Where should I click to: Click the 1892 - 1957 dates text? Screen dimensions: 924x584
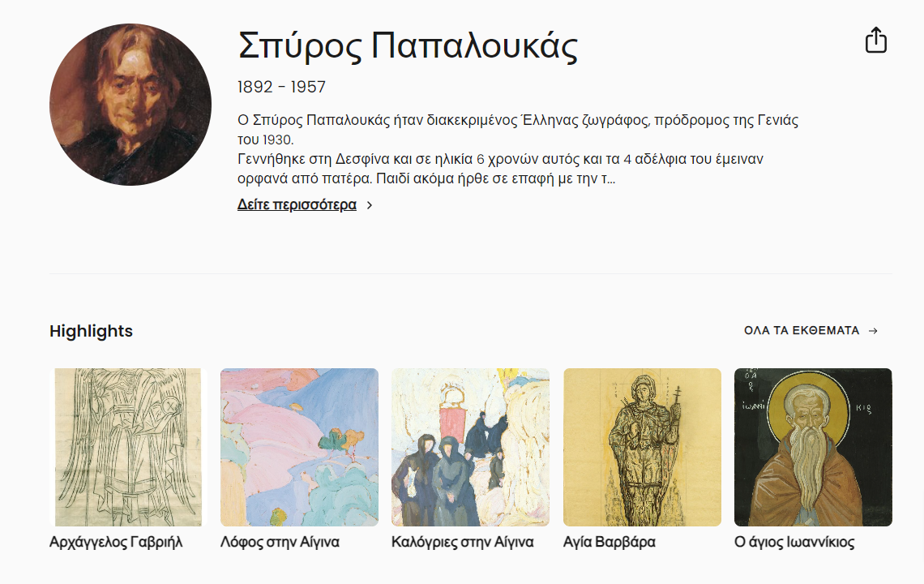(x=282, y=87)
